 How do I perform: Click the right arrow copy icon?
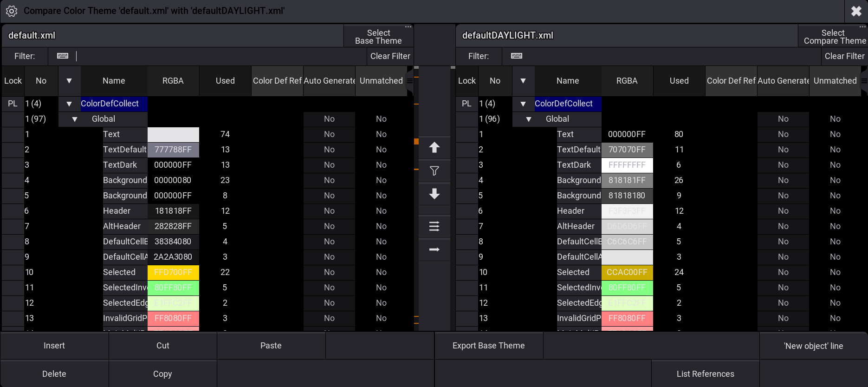coord(434,249)
